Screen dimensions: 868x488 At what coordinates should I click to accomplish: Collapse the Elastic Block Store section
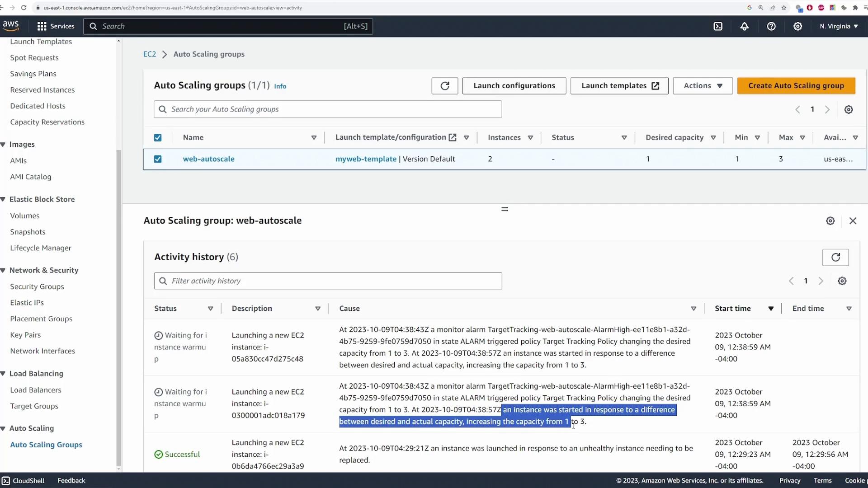pyautogui.click(x=3, y=199)
